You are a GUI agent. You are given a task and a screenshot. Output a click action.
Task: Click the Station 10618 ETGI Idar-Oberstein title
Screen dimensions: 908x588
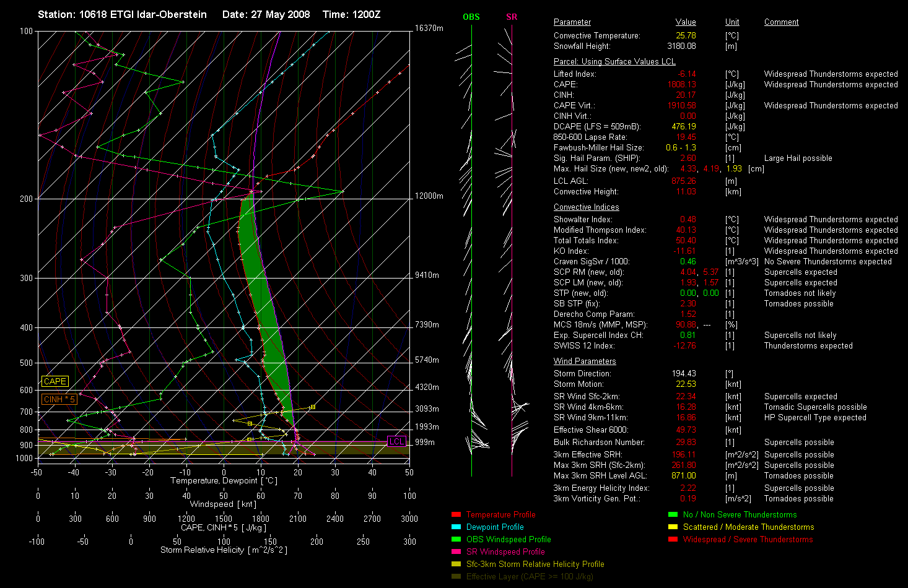pyautogui.click(x=123, y=14)
